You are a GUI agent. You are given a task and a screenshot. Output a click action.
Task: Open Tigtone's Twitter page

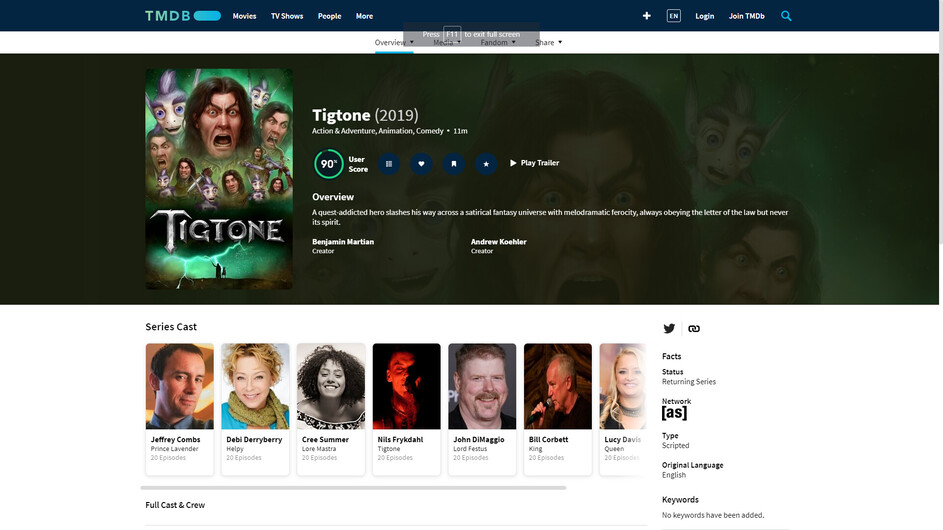tap(669, 328)
